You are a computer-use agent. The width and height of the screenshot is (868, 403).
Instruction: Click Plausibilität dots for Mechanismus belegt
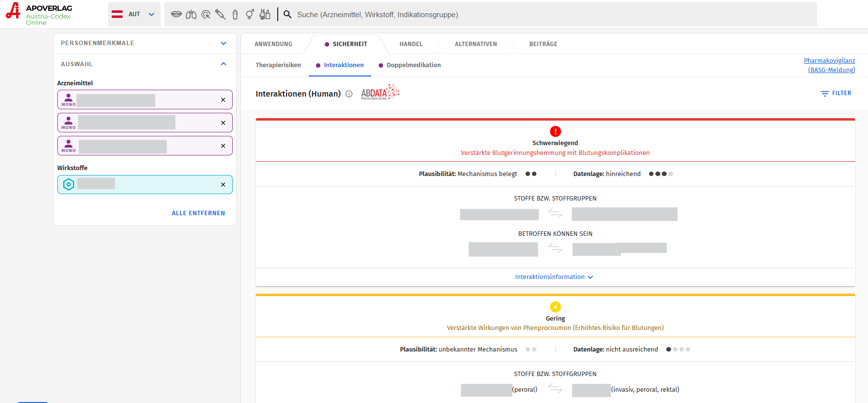coord(531,174)
